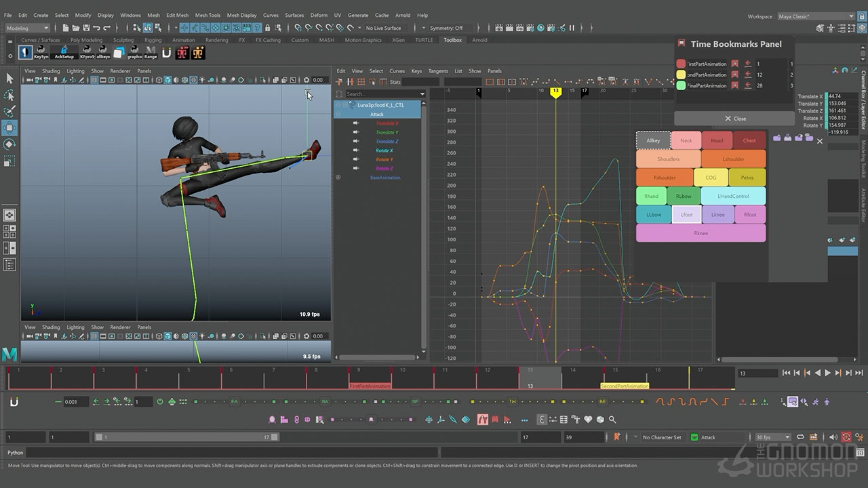Click the AckSetup shelf icon

pos(64,53)
